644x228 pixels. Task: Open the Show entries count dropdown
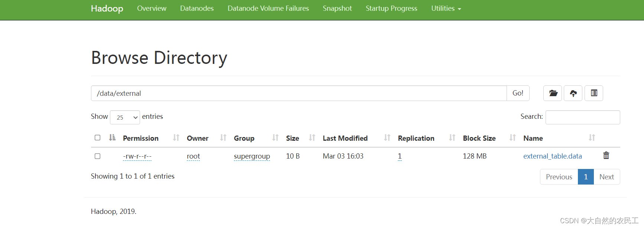125,117
